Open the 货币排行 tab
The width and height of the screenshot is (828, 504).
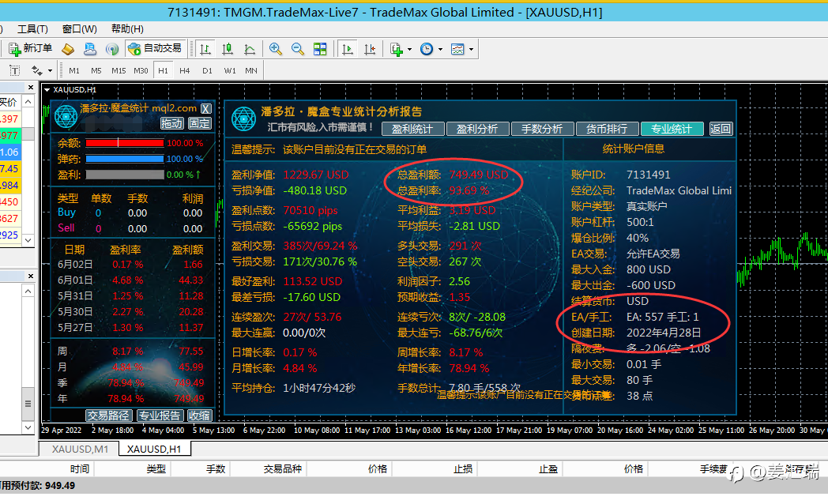tap(606, 129)
